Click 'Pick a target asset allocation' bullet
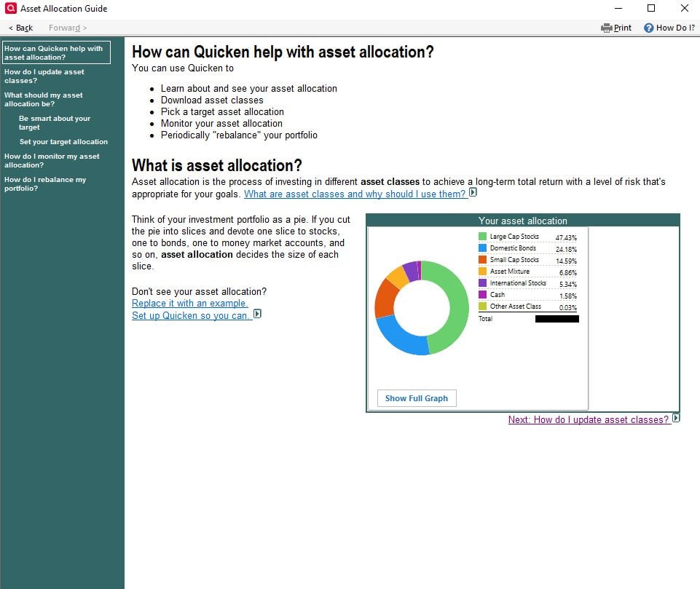 [222, 112]
